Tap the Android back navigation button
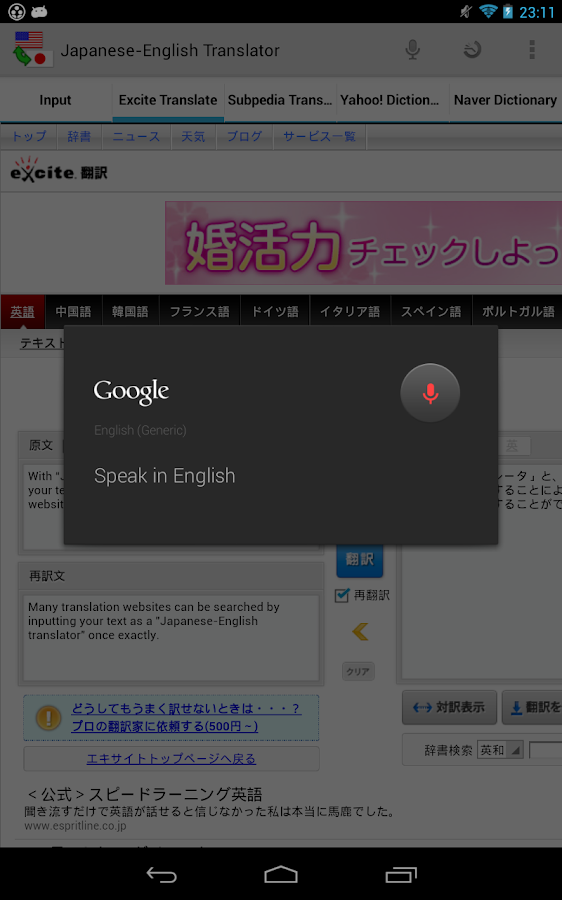This screenshot has width=562, height=900. click(x=161, y=874)
